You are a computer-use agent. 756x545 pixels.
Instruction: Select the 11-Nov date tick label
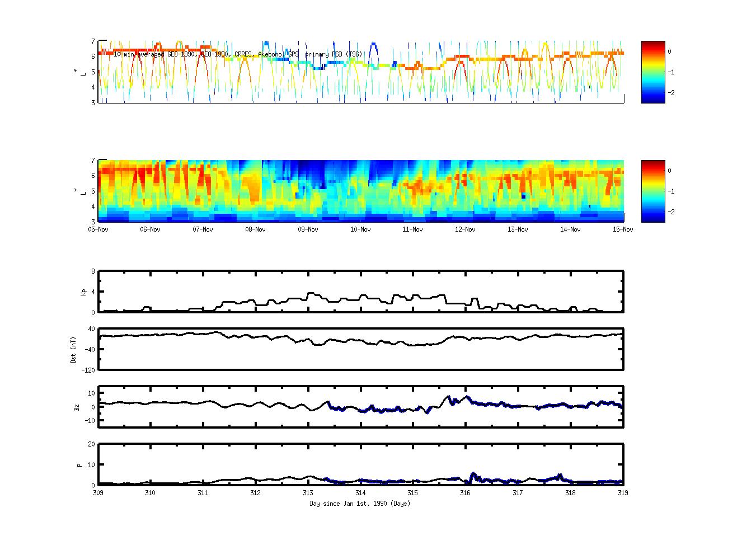412,229
